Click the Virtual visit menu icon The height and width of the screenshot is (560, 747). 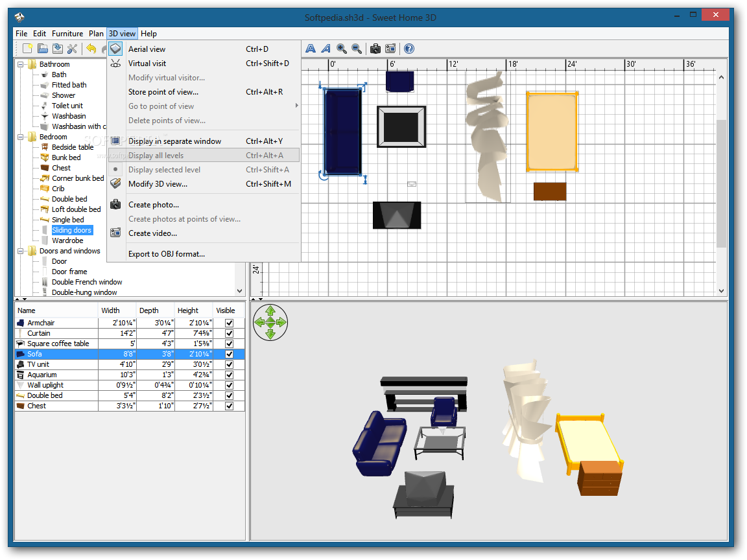(116, 64)
